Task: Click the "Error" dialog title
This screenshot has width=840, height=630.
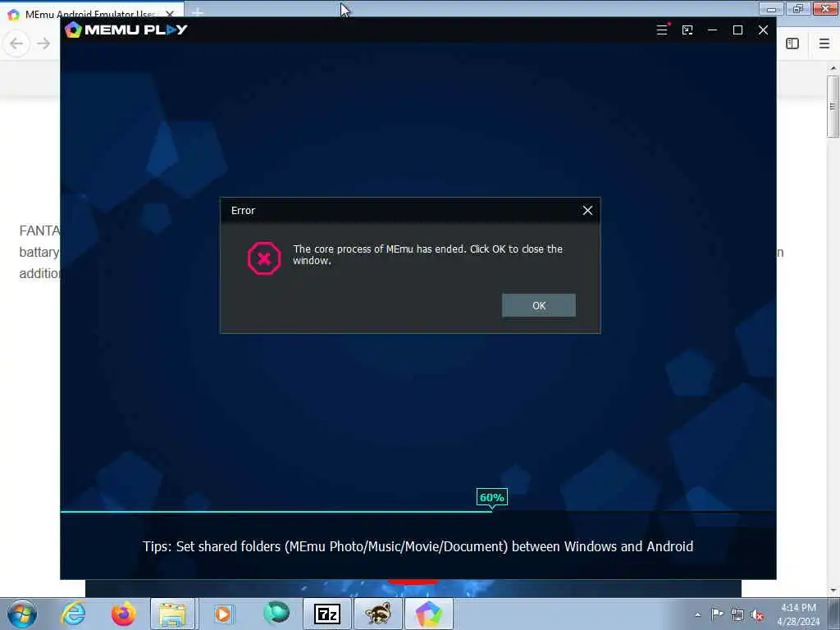Action: [x=243, y=211]
